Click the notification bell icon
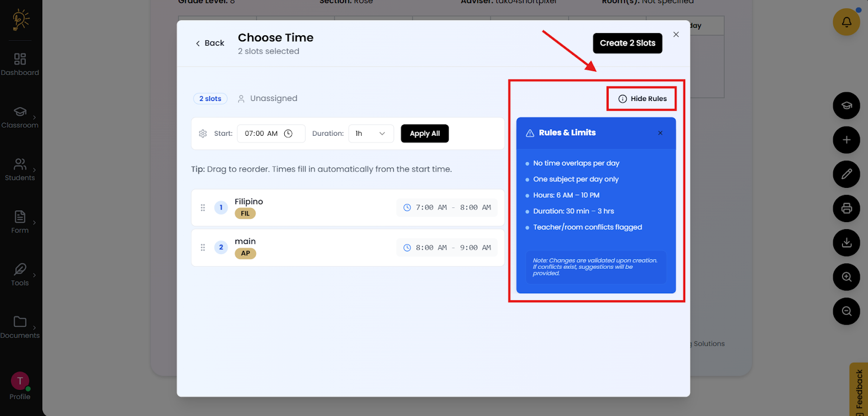Image resolution: width=868 pixels, height=416 pixels. tap(846, 22)
